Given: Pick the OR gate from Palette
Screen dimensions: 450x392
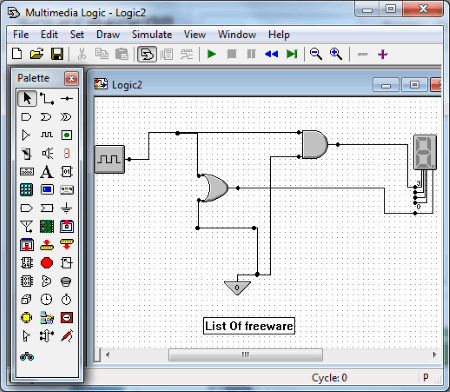Looking at the screenshot, I should tap(46, 117).
